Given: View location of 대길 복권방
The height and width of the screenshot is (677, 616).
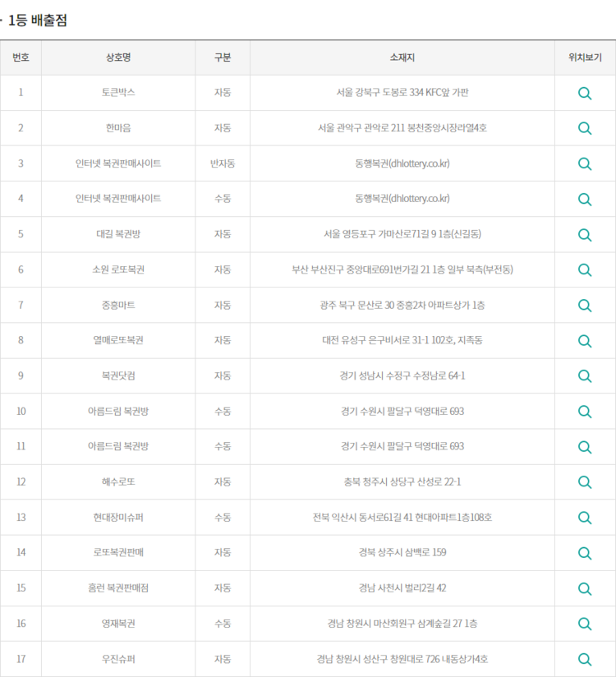Looking at the screenshot, I should pos(585,234).
